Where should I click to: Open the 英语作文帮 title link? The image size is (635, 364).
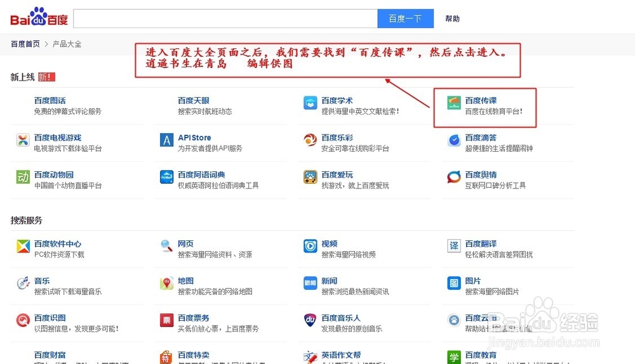(341, 354)
